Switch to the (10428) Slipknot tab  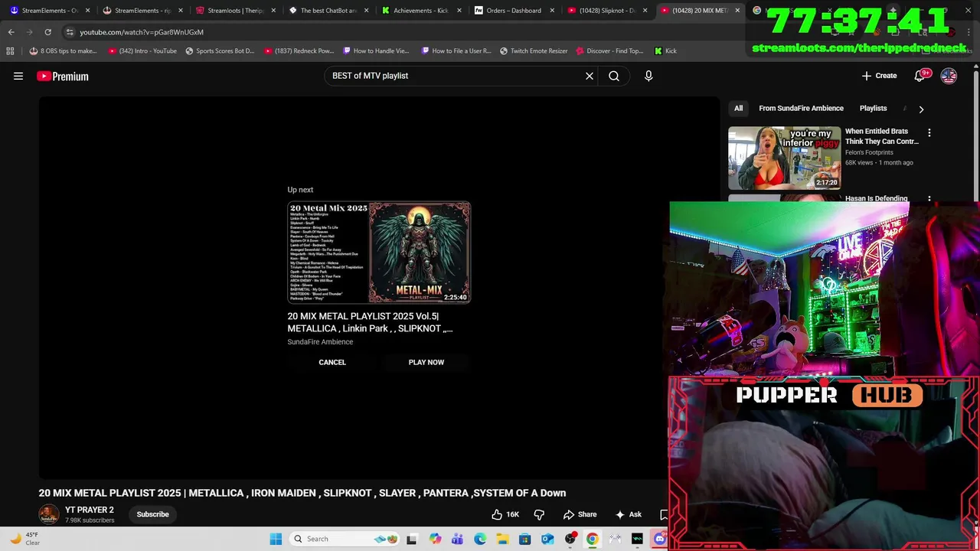point(607,11)
